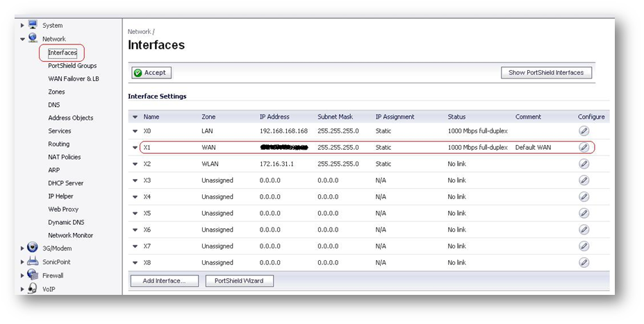Click Show PortShield Interfaces button
This screenshot has width=644, height=324.
coord(546,73)
